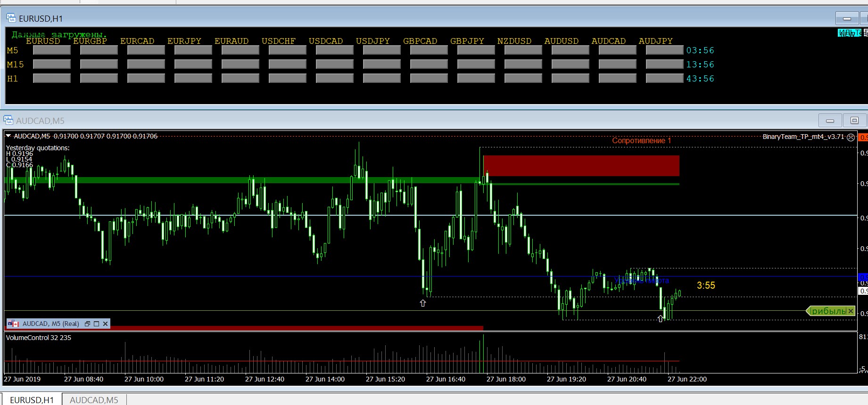Maximize the AUDCAD, M5 (Real) mini panel
Screen dimensions: 868x405
pos(97,324)
